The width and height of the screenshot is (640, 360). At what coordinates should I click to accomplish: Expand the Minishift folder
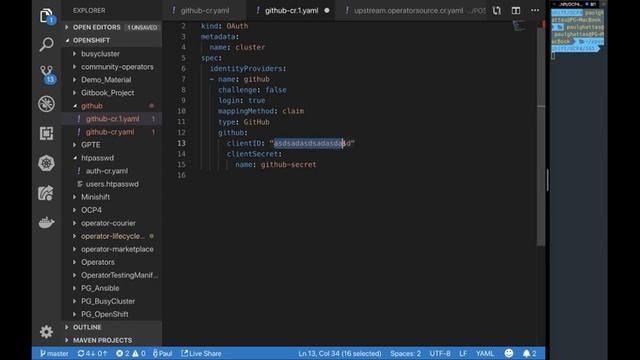(112, 197)
